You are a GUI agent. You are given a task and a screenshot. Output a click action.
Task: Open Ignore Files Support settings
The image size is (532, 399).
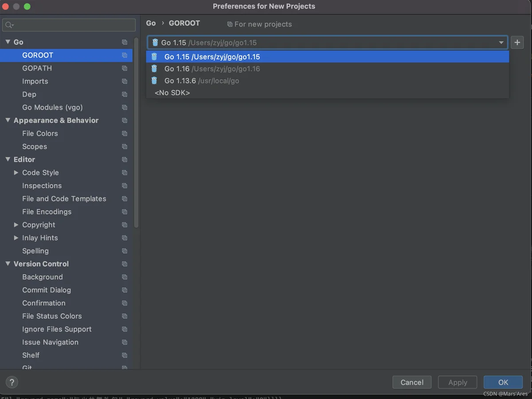(57, 329)
